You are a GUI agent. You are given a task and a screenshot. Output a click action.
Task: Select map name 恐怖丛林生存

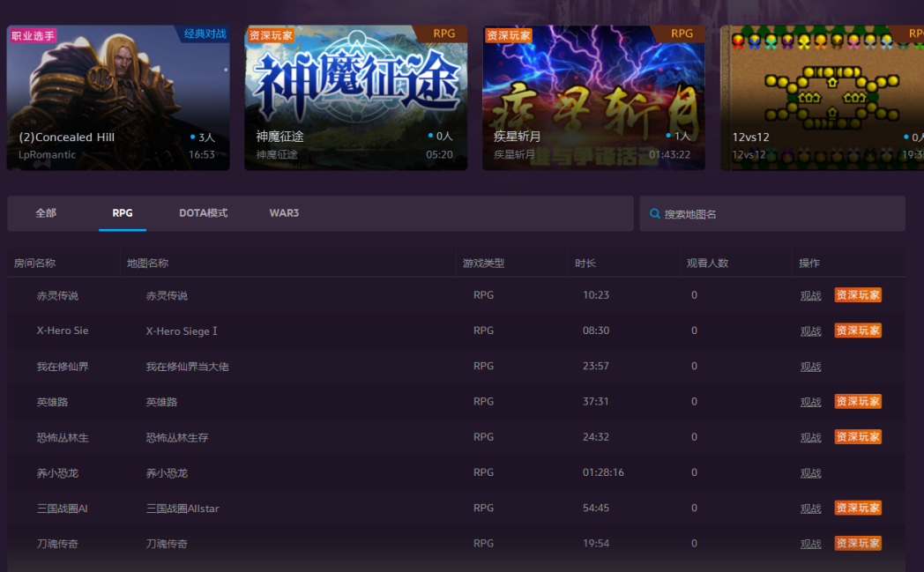click(x=177, y=438)
